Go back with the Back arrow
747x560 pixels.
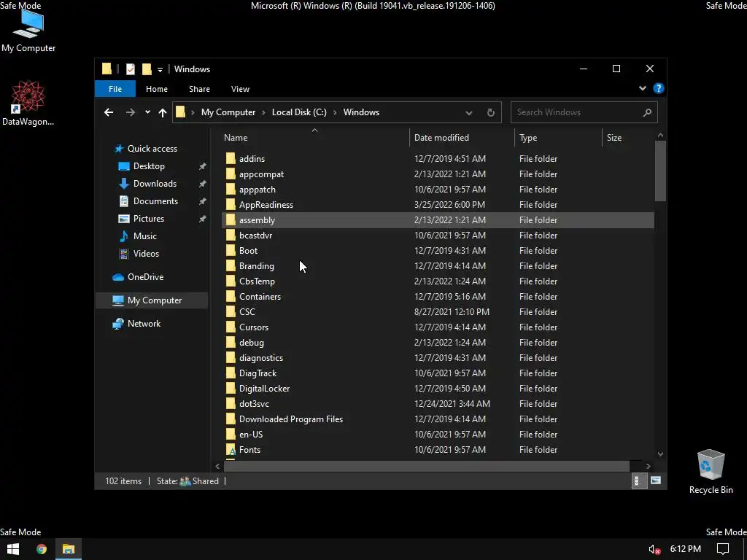[109, 112]
